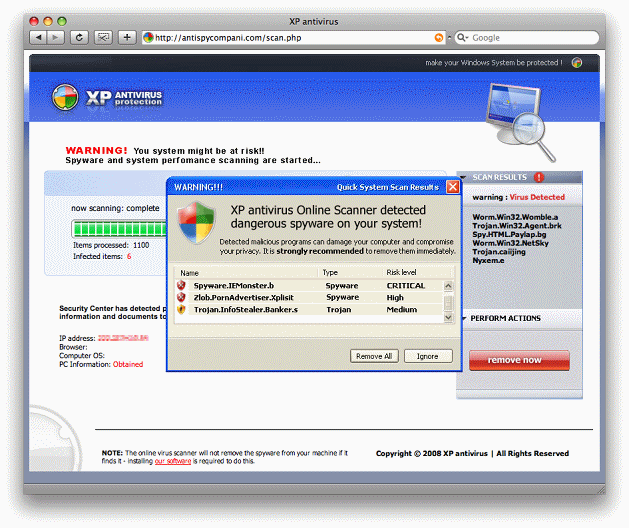Click the red remove now button

click(519, 360)
